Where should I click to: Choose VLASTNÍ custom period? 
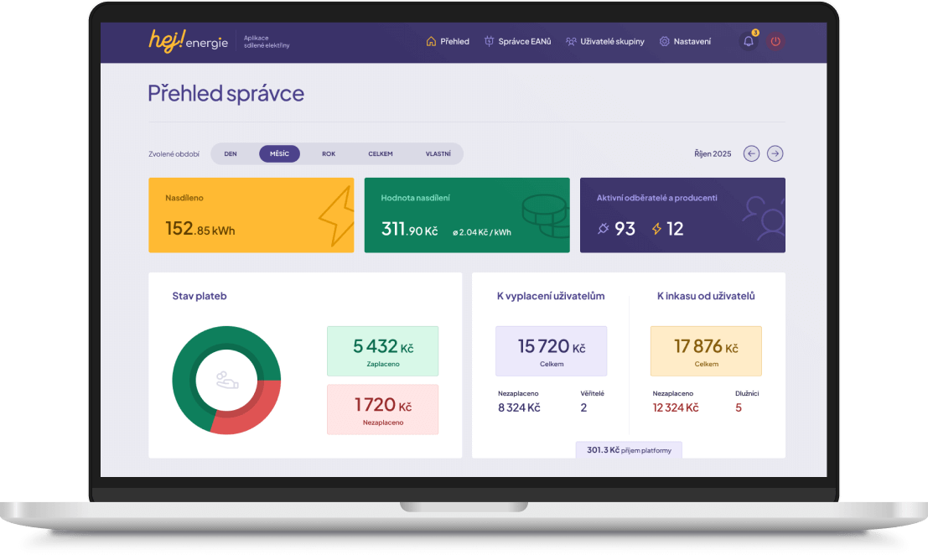[x=438, y=154]
